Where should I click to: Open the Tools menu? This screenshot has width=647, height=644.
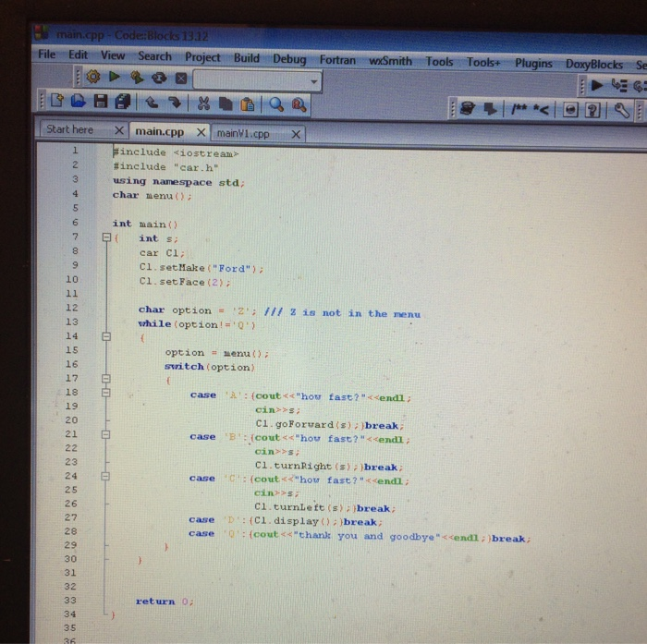[439, 62]
